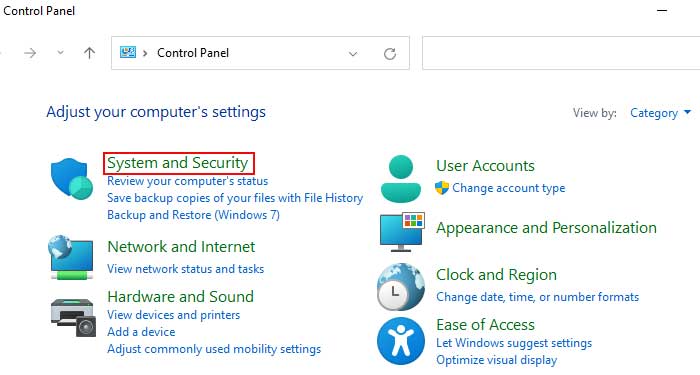Screen dimensions: 700x375
Task: Open the Clock and Region globe icon
Action: (400, 287)
